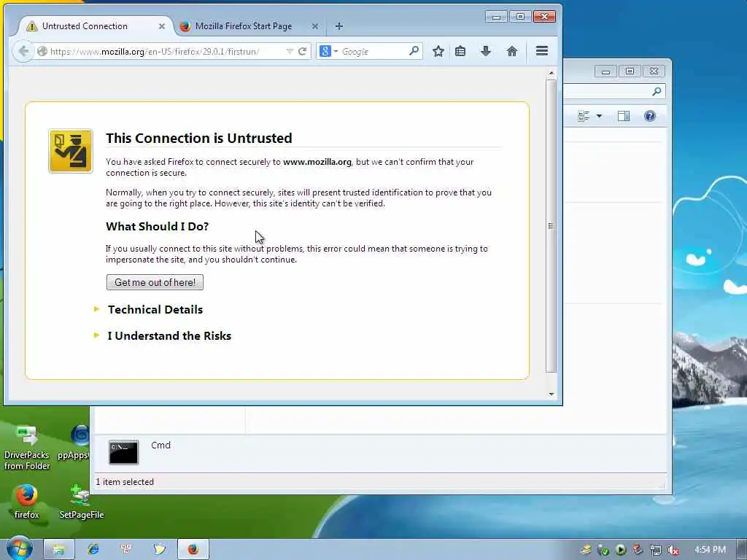Click the Firefox vertical scrollbar thumb
The width and height of the screenshot is (747, 560).
[x=551, y=226]
